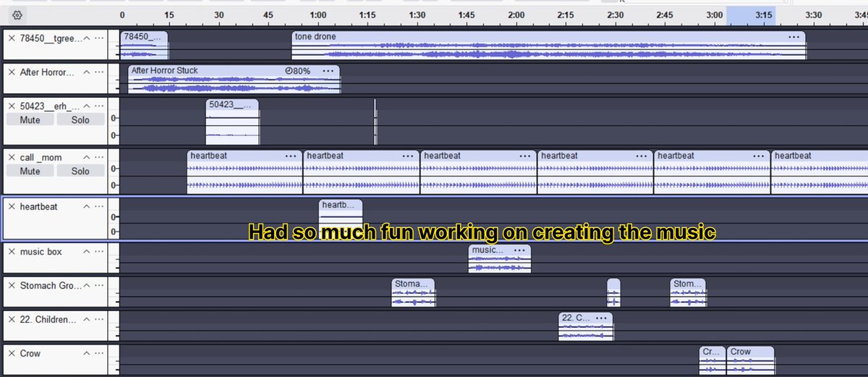Screen dimensions: 868x377
Task: Remove the After Horror track with its X
Action: coord(12,72)
